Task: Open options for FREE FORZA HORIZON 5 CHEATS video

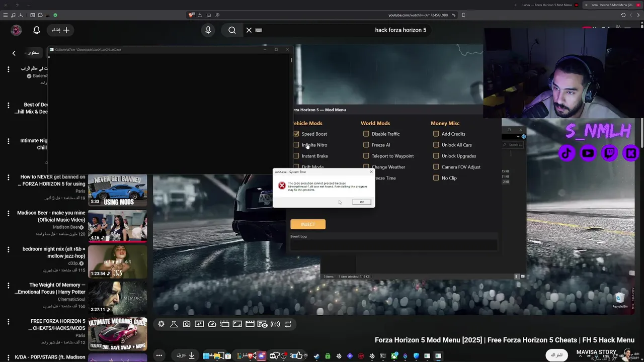Action: coord(8,321)
